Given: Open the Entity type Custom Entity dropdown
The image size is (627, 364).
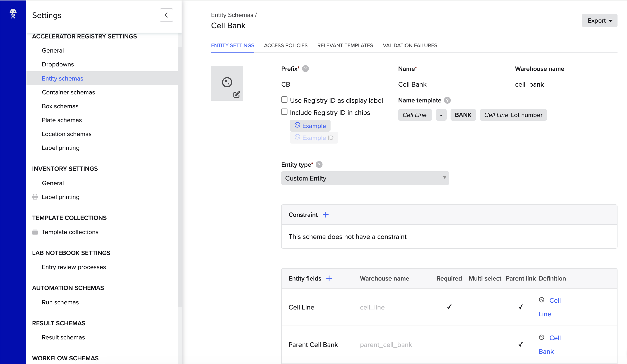Looking at the screenshot, I should (365, 178).
